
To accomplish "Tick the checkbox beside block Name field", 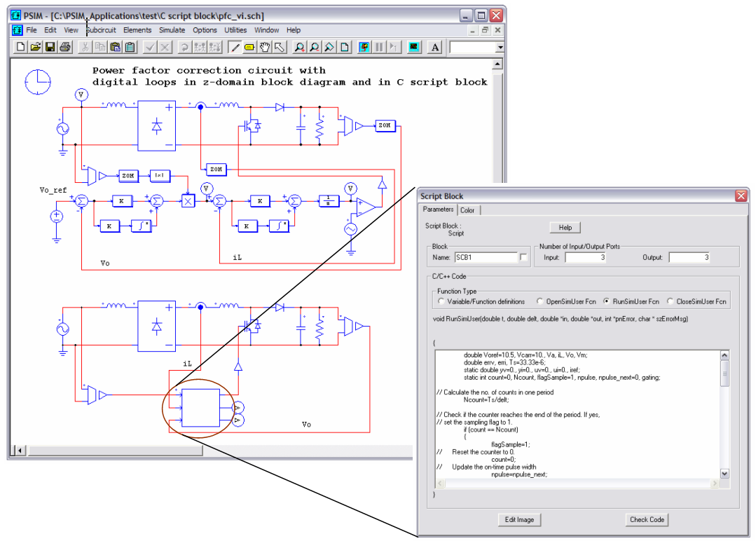I will click(523, 257).
